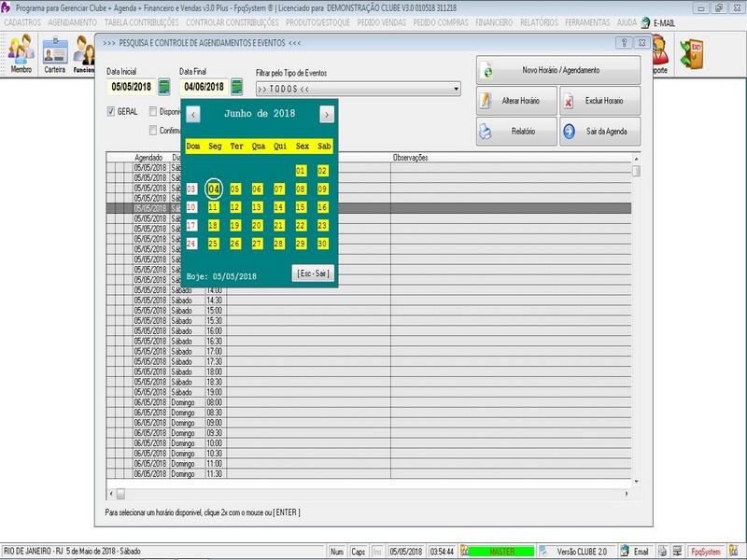The image size is (747, 560).
Task: Select Sunday 10 in the calendar
Action: pos(191,207)
